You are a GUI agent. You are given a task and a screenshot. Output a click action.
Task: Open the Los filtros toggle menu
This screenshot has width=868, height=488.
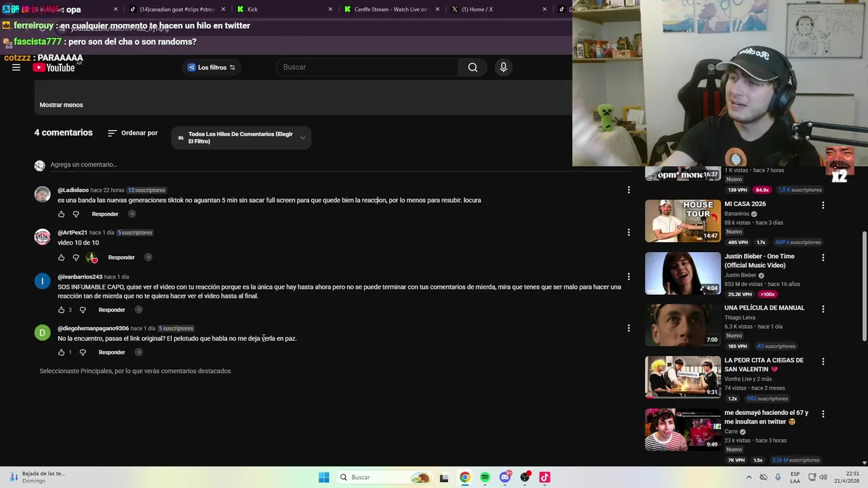[212, 67]
